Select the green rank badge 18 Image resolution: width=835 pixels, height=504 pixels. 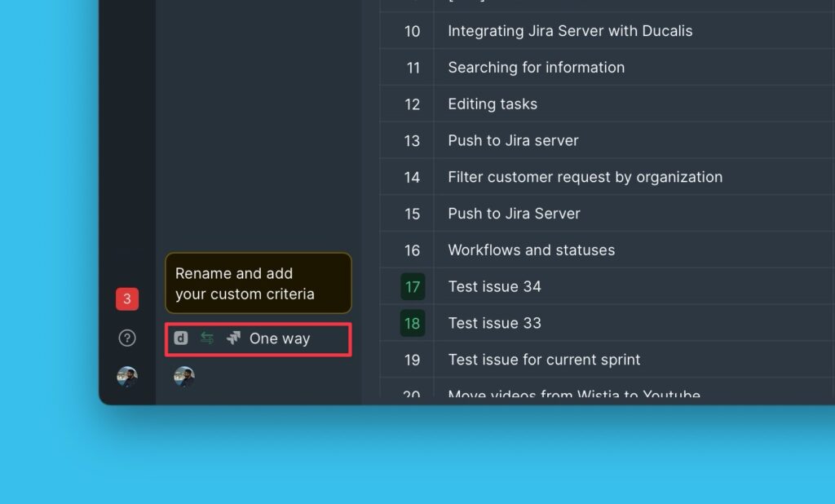point(413,324)
